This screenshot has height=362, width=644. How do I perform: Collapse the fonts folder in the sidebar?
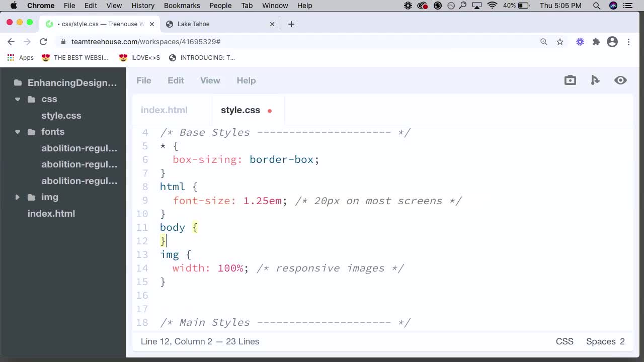18,132
